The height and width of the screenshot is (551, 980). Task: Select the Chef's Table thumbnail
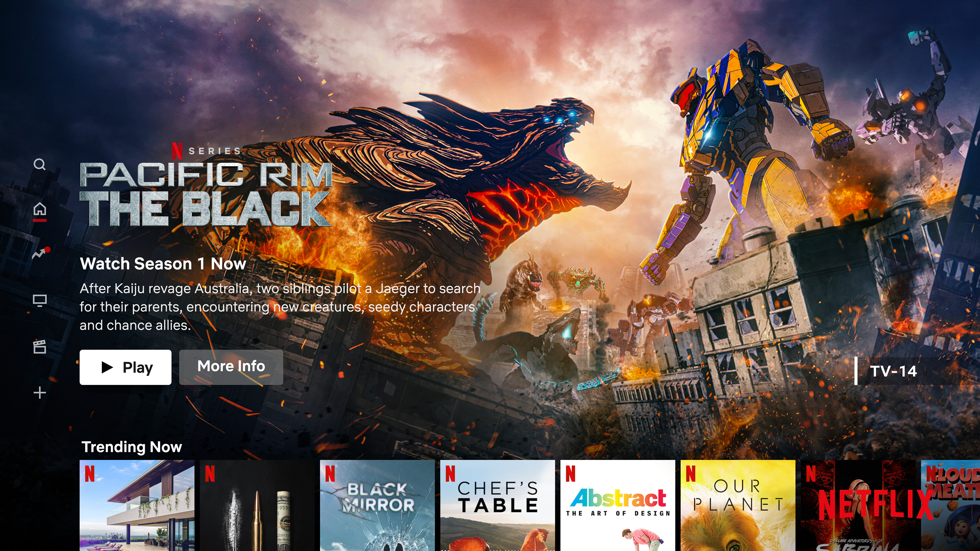[497, 505]
